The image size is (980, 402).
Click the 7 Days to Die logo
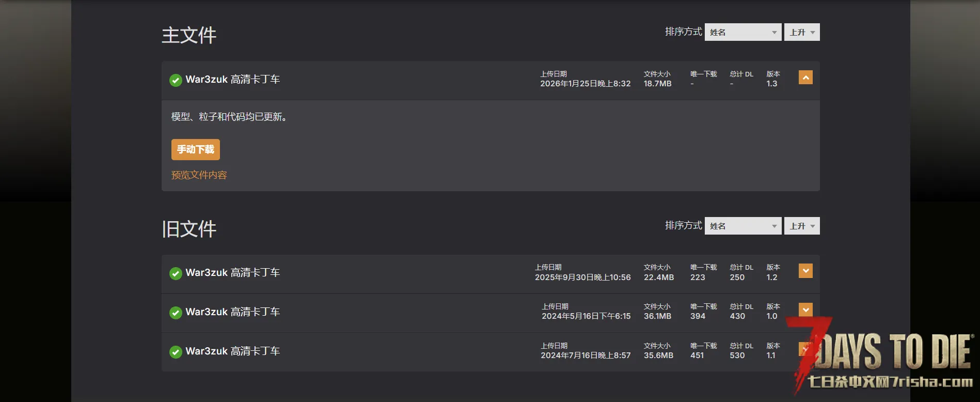(x=883, y=357)
